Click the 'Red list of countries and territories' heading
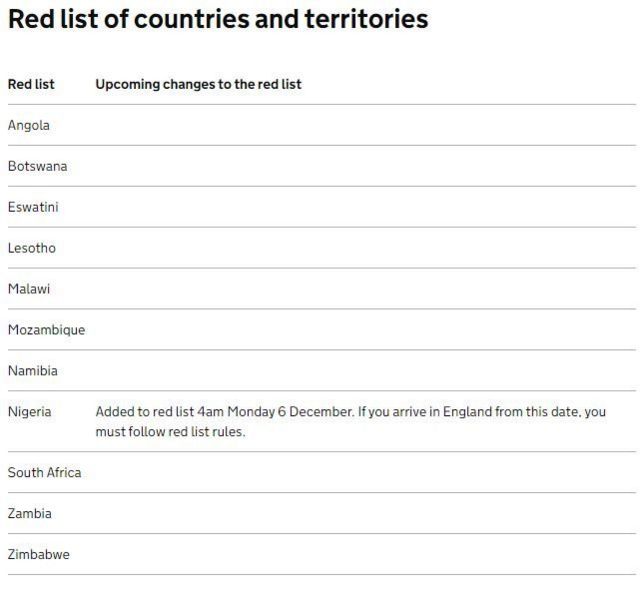Viewport: 640px width, 589px height. tap(218, 19)
